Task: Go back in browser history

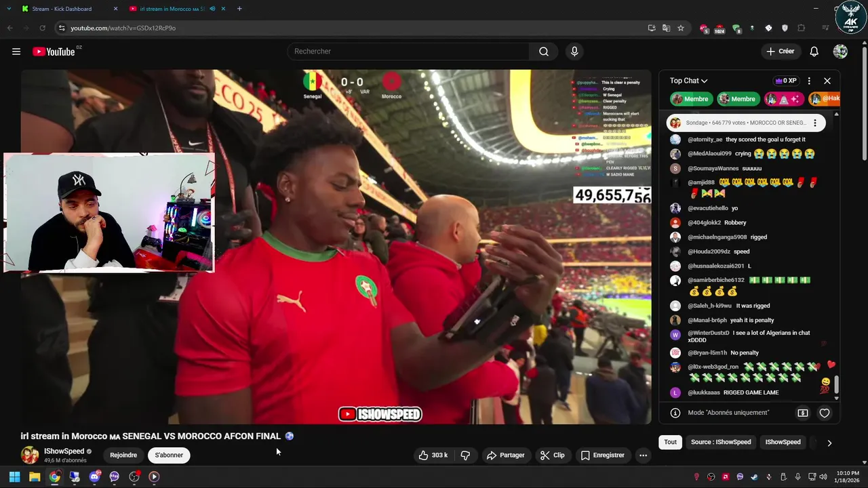Action: (9, 28)
